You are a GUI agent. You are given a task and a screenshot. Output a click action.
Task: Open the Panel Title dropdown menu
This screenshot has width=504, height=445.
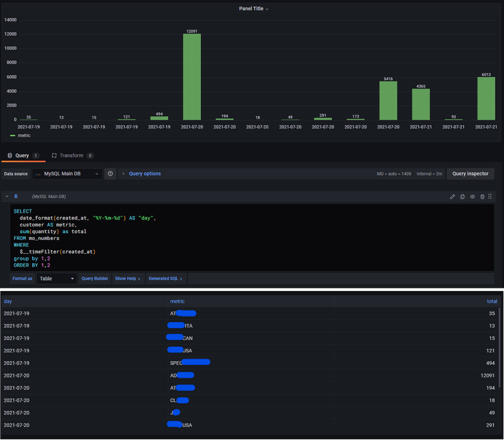coord(253,9)
